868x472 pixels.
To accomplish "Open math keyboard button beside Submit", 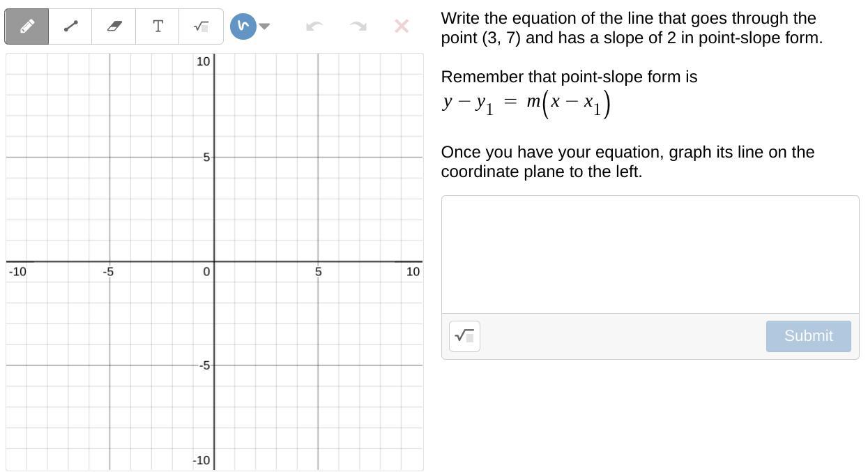I will pyautogui.click(x=464, y=336).
